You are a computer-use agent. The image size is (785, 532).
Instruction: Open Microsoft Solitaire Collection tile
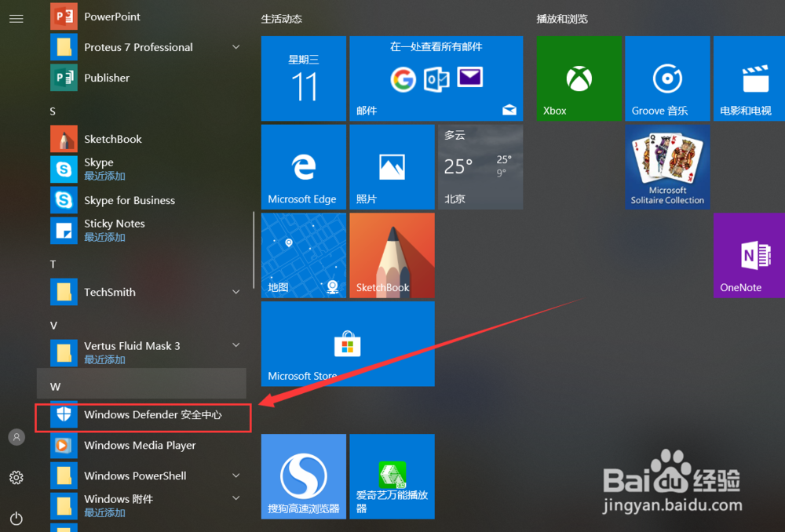(667, 166)
